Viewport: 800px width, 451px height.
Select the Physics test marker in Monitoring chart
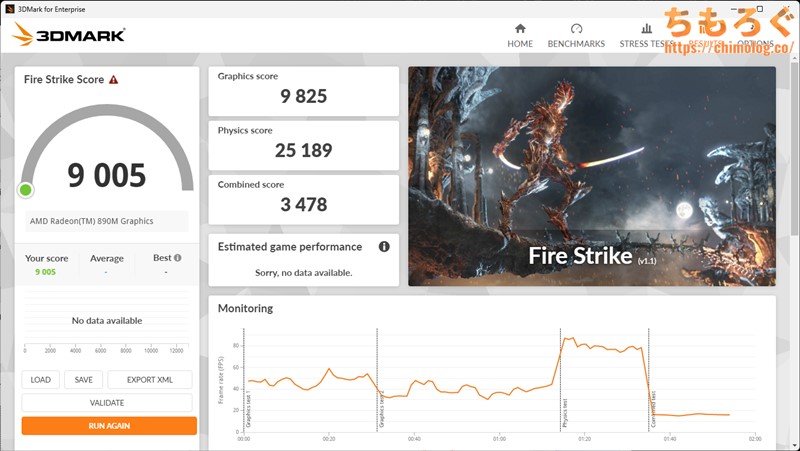(x=561, y=410)
